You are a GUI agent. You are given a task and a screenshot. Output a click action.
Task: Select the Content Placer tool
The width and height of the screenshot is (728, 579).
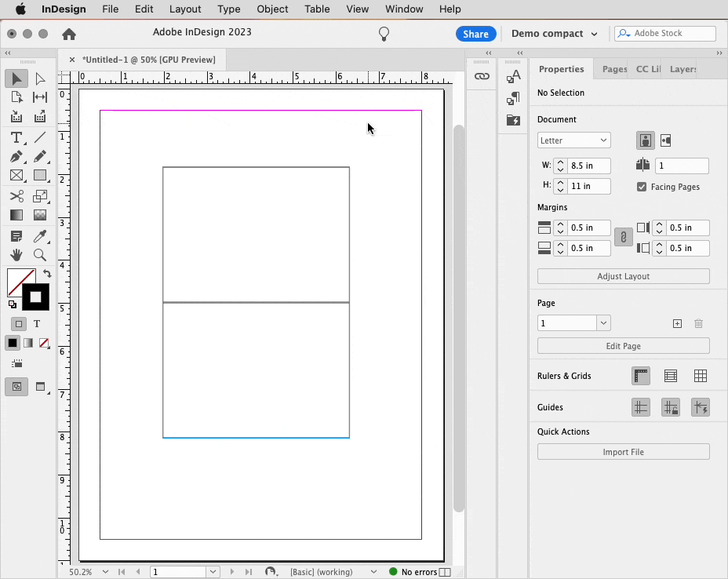click(x=40, y=116)
